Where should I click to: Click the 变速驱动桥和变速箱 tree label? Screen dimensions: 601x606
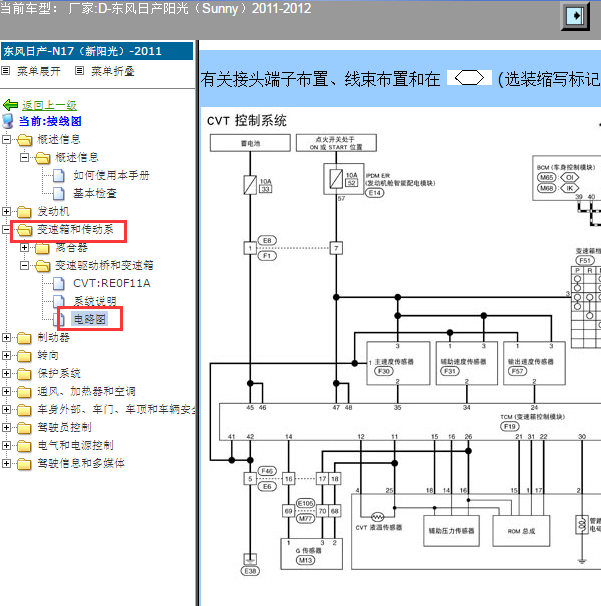click(x=104, y=265)
